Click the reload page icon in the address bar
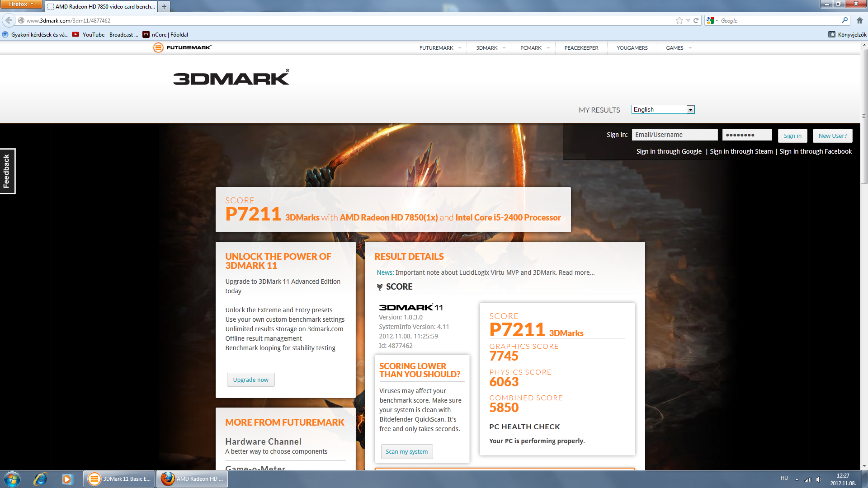The image size is (868, 488). point(696,20)
